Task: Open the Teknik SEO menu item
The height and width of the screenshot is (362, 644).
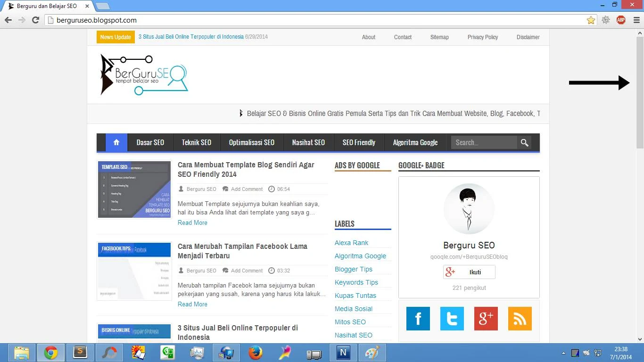Action: pyautogui.click(x=197, y=142)
